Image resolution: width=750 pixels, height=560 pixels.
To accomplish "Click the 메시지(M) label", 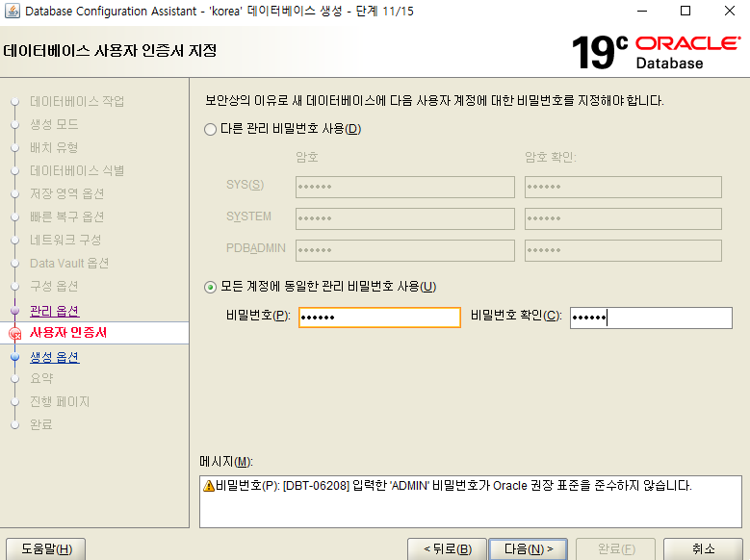I will tap(225, 462).
